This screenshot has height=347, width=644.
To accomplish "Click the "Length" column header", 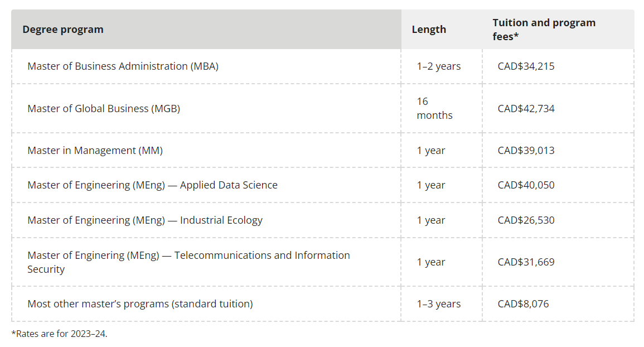I will [x=429, y=30].
